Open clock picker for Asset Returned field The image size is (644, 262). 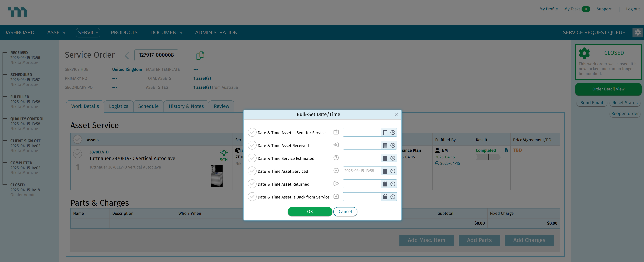coord(393,184)
